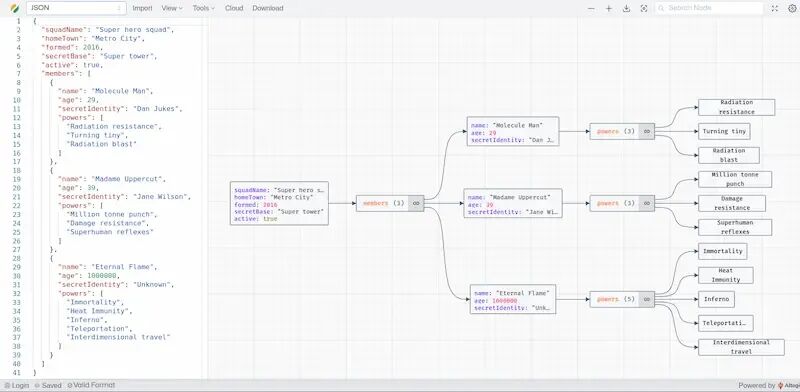The image size is (800, 392).
Task: Click the Saved status indicator
Action: (x=48, y=385)
